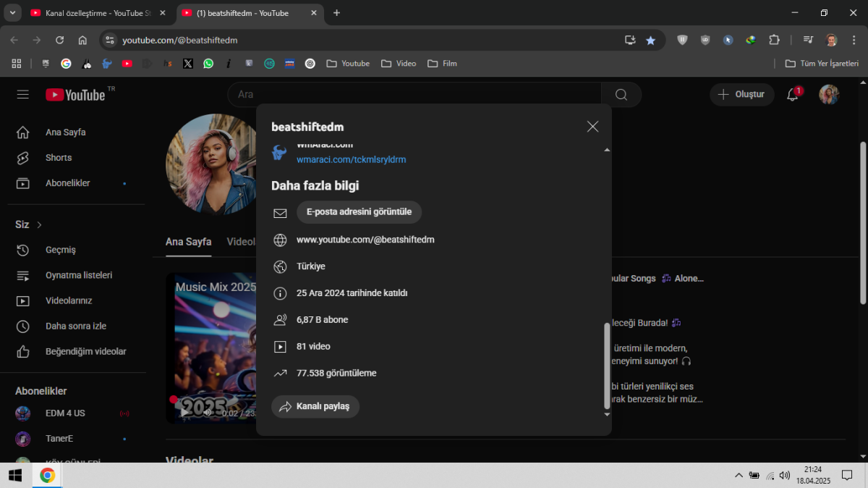Click the Chrome taskbar icon
This screenshot has width=868, height=488.
pyautogui.click(x=47, y=476)
